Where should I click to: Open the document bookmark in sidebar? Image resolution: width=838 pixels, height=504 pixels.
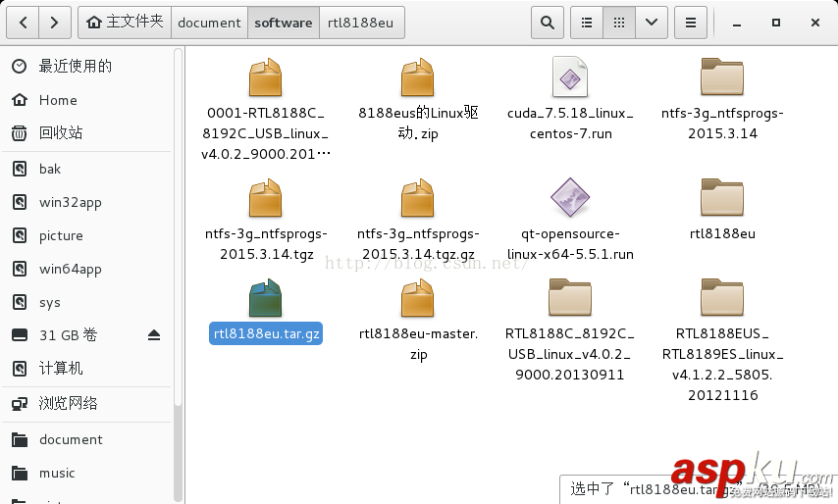(88, 439)
